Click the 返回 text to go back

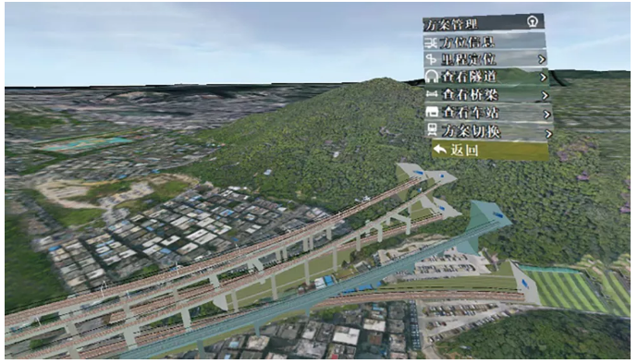click(x=464, y=150)
